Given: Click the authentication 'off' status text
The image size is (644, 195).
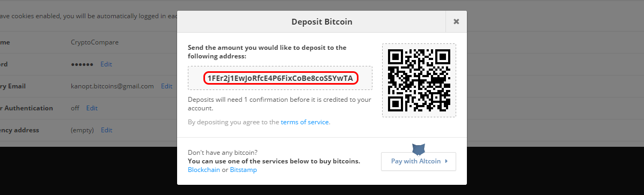Looking at the screenshot, I should [x=75, y=108].
